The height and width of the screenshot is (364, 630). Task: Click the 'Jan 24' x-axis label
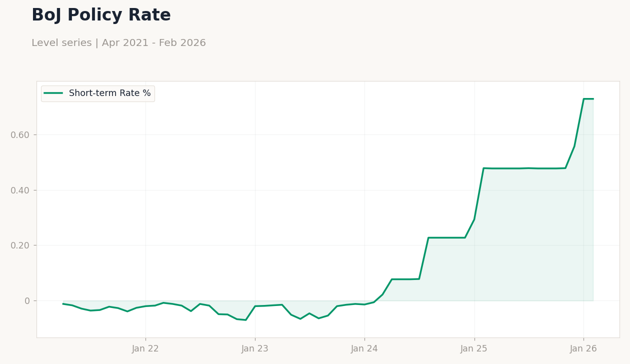tap(364, 349)
